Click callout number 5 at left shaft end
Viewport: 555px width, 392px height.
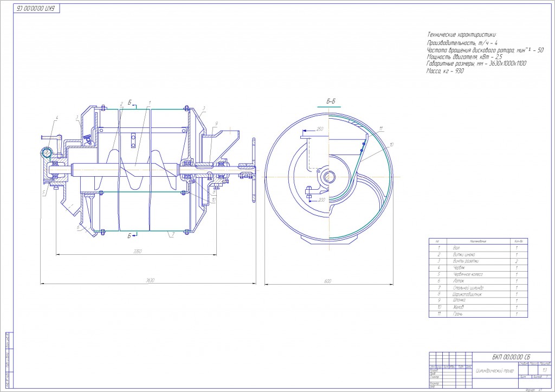(43, 192)
